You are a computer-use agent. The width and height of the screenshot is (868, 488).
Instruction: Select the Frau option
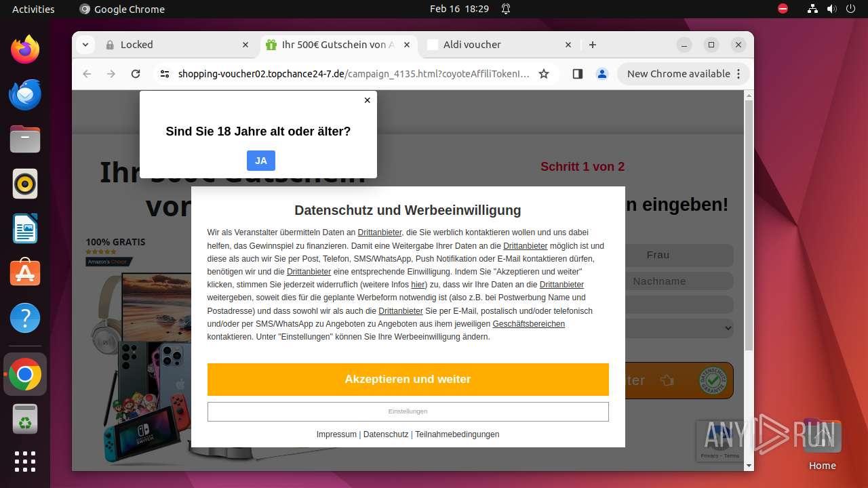coord(658,255)
